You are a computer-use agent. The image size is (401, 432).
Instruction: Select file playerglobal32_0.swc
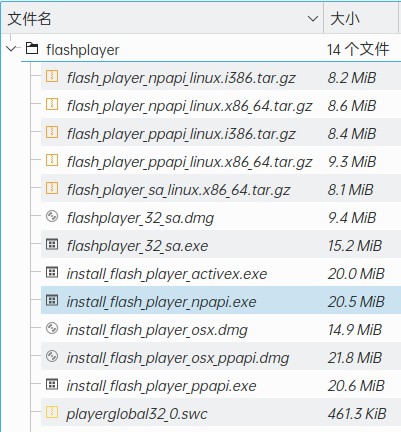point(137,414)
